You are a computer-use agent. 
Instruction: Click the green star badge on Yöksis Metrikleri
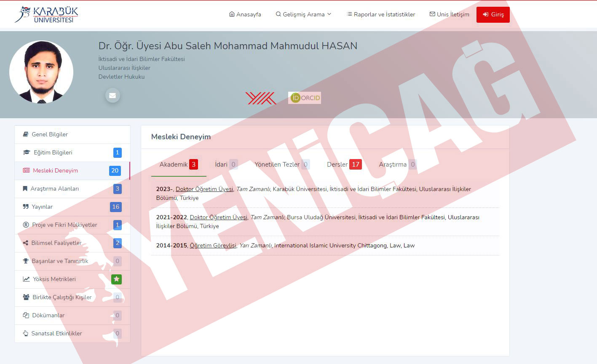point(117,279)
